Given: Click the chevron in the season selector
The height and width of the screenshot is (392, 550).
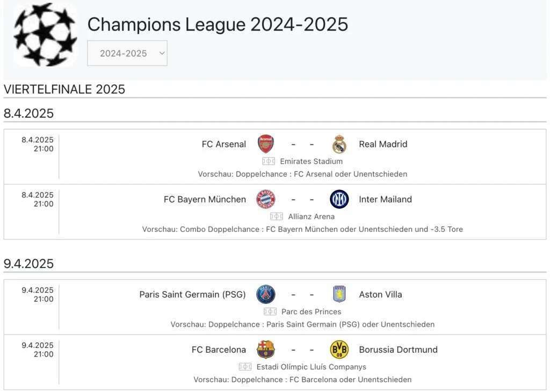Looking at the screenshot, I should [161, 53].
